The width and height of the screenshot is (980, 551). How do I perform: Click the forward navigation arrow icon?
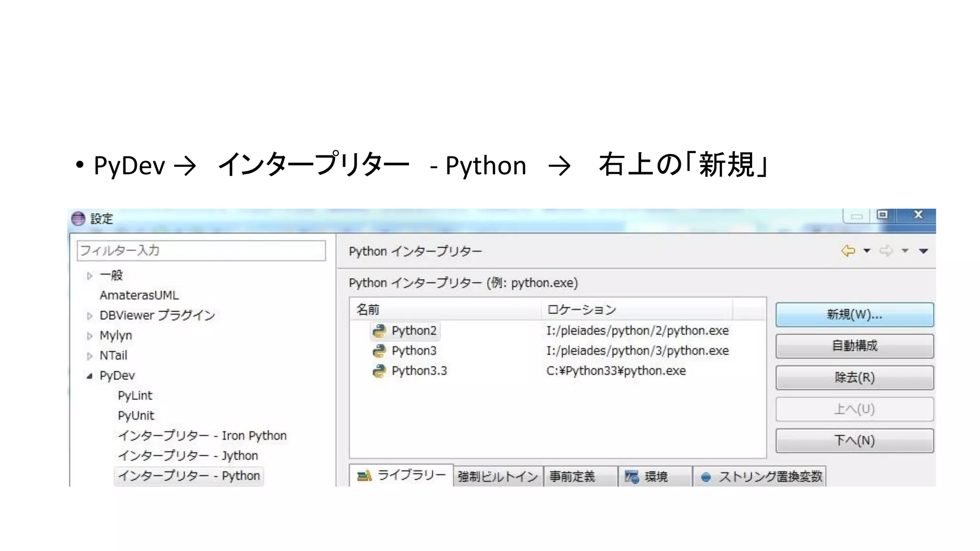[886, 251]
